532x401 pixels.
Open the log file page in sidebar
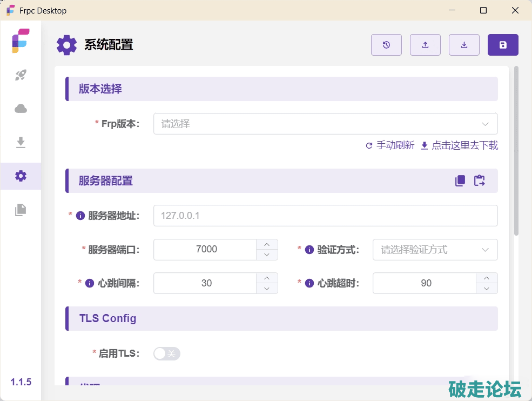click(x=21, y=210)
